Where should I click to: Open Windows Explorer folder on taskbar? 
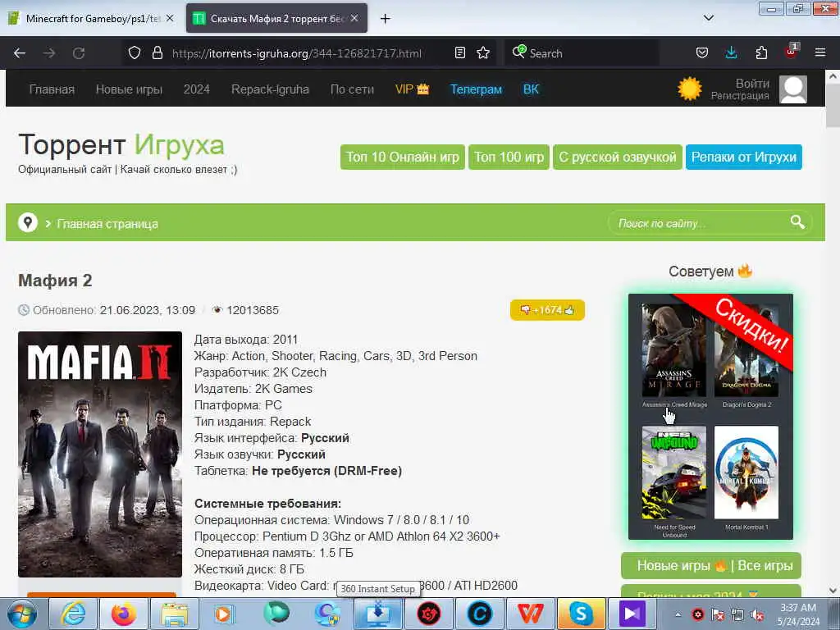tap(174, 614)
